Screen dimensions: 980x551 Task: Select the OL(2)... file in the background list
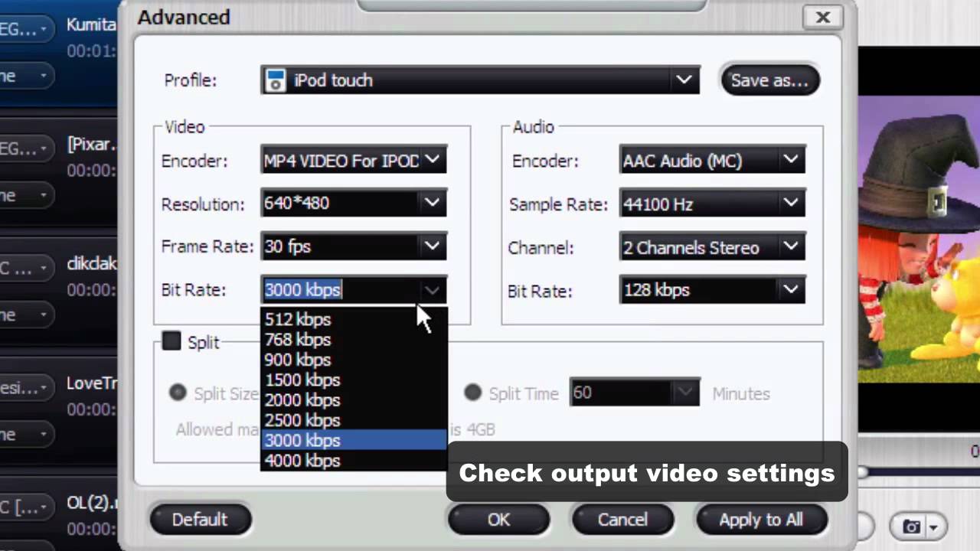coord(91,503)
